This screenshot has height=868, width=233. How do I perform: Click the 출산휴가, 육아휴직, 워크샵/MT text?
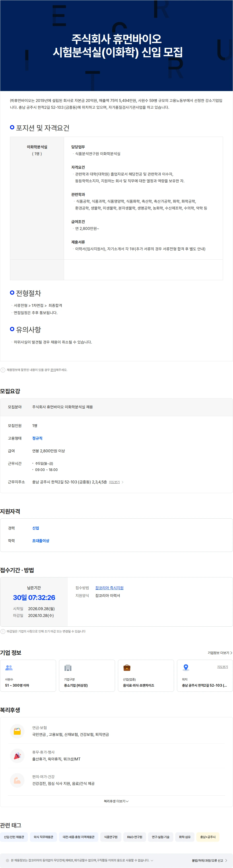(56, 759)
